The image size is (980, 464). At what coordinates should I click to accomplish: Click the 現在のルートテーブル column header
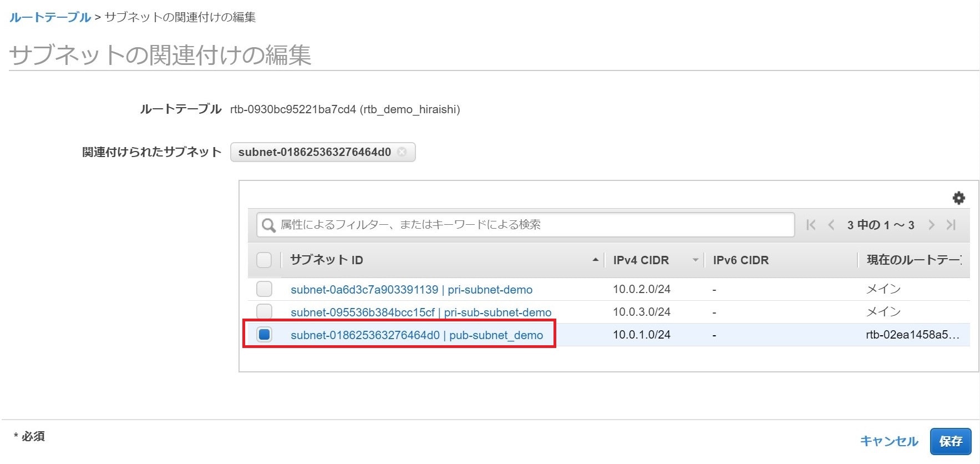914,260
